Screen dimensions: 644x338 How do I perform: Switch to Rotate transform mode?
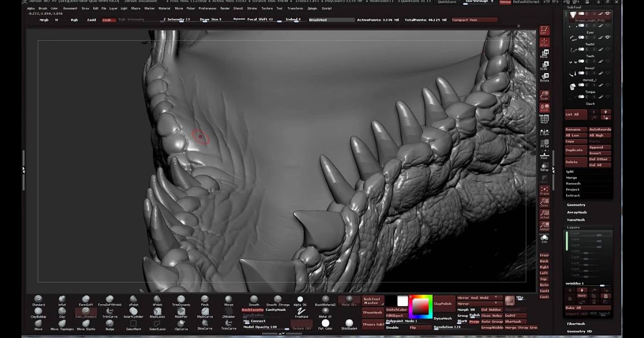[544, 78]
